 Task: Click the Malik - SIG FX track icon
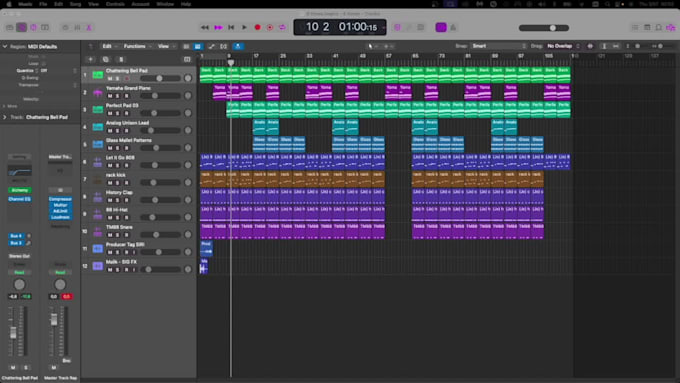point(98,266)
